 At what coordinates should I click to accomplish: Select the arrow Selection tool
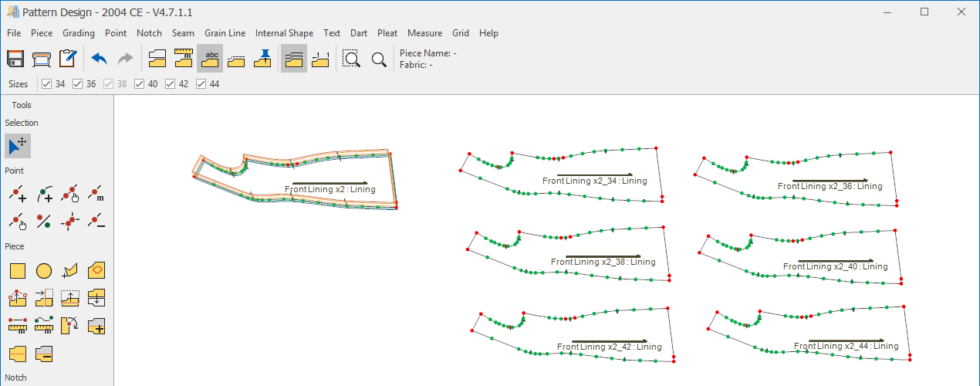click(18, 145)
